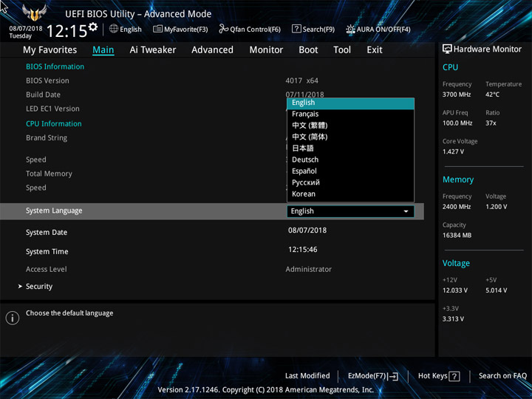Click the System Time label

click(47, 252)
